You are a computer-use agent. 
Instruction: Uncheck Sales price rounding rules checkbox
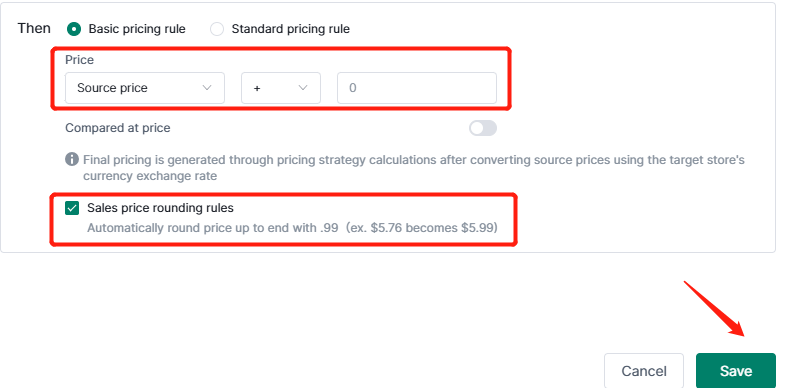pos(72,208)
